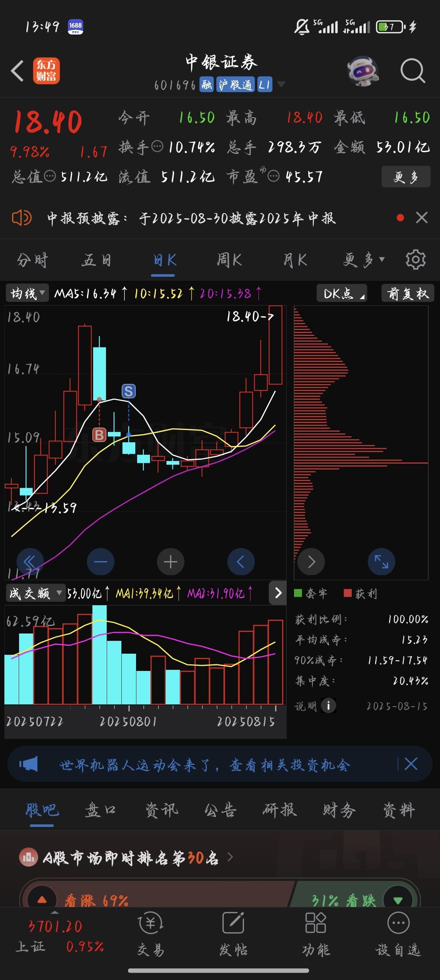Open the 研报 tab
Screen dimensions: 440x980
(x=280, y=810)
